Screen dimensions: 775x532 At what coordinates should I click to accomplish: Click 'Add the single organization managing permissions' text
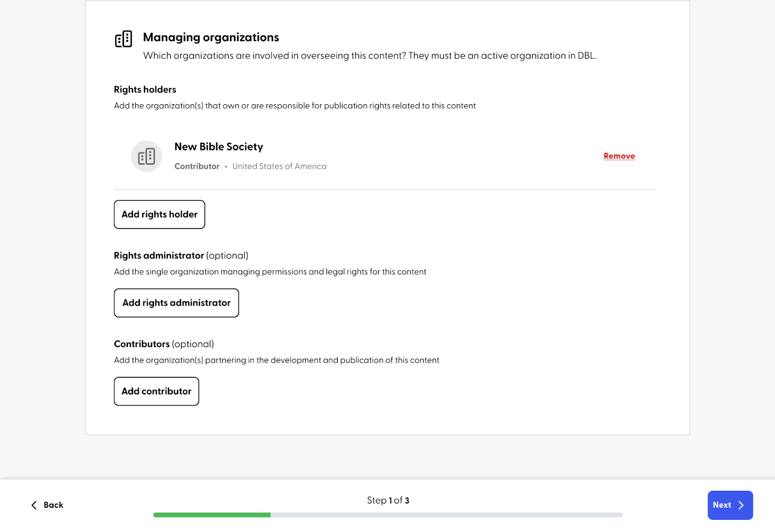pyautogui.click(x=270, y=272)
